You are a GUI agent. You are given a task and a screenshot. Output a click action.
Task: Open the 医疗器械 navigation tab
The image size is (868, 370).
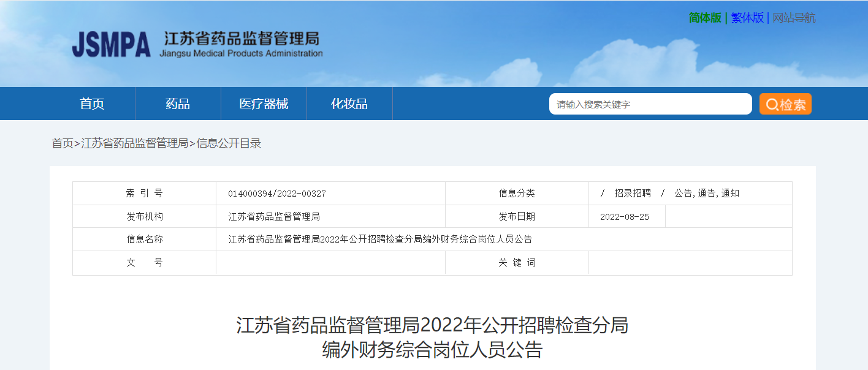point(264,104)
